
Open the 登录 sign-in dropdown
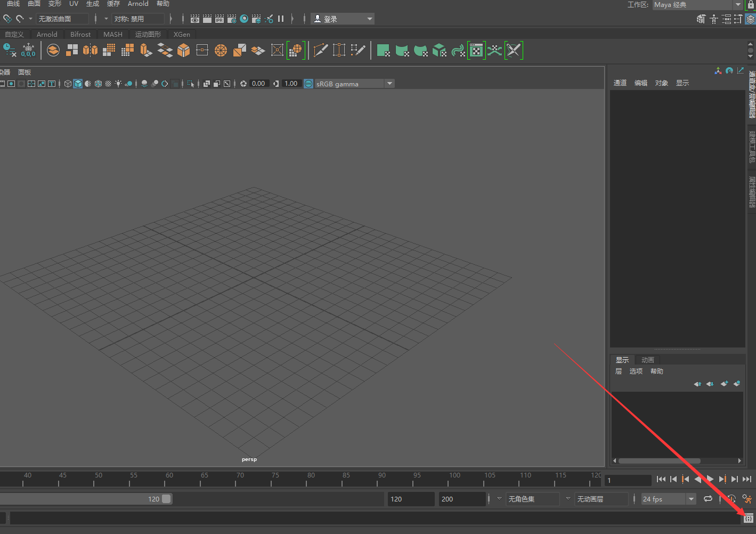(343, 19)
